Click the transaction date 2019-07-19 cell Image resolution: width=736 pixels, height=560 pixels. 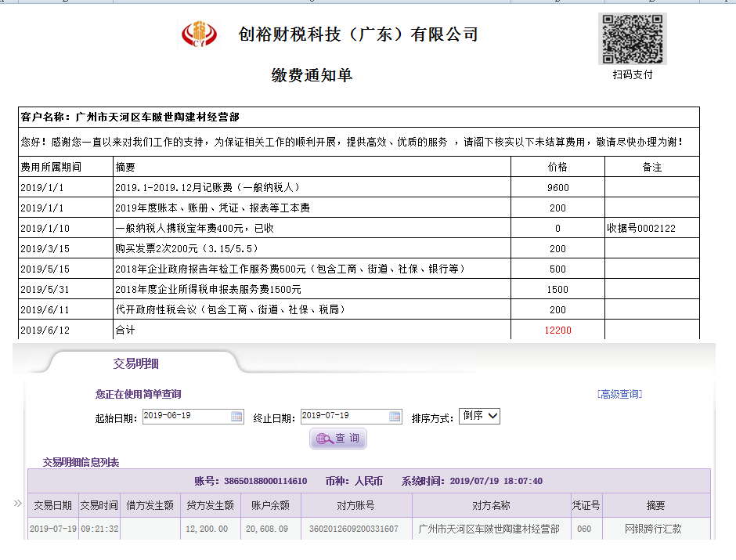[x=53, y=529]
